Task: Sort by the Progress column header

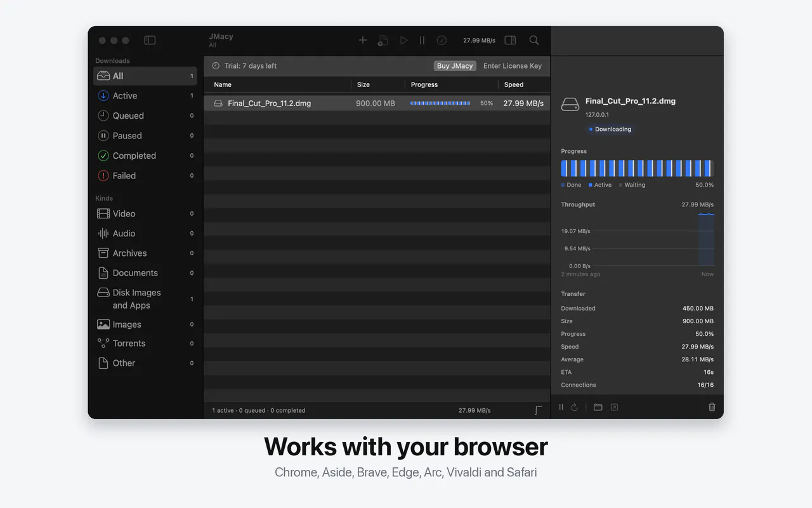Action: pyautogui.click(x=424, y=84)
